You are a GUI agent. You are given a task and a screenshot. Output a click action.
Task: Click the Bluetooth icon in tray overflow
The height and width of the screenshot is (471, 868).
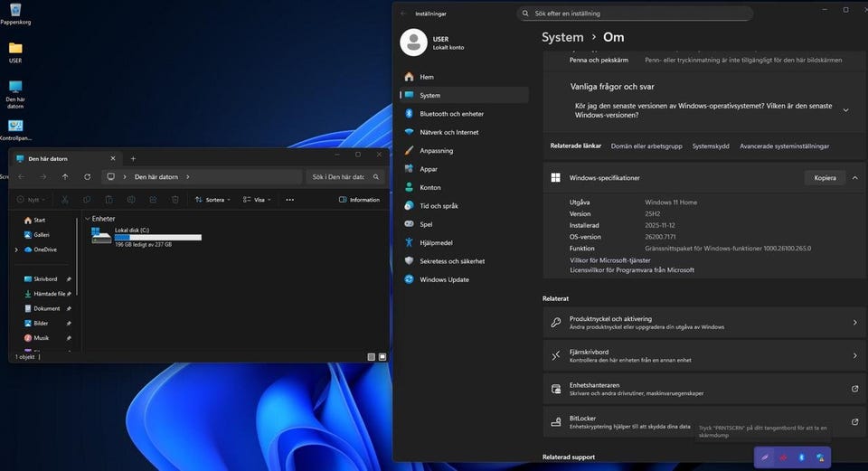click(x=801, y=458)
